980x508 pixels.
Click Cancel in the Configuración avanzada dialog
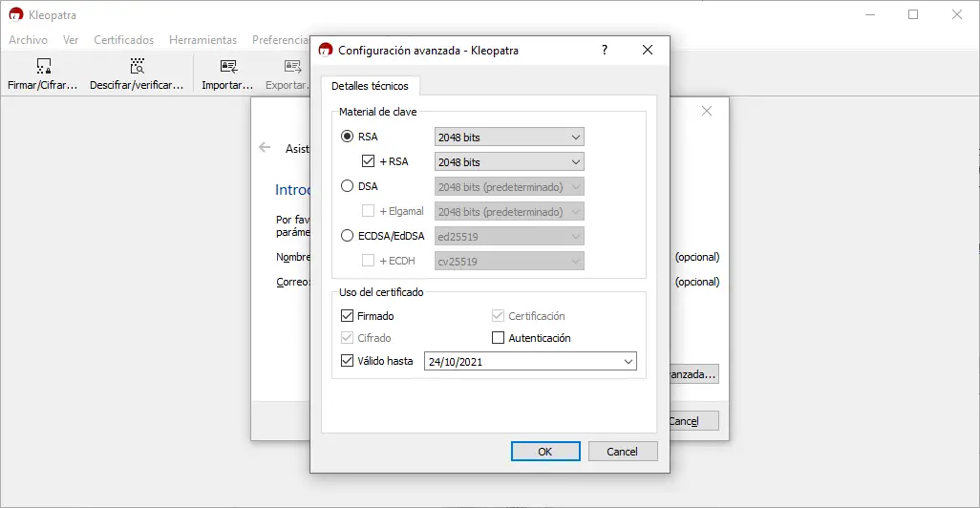click(x=623, y=451)
